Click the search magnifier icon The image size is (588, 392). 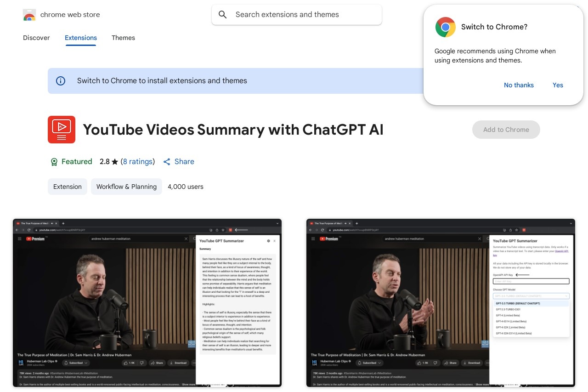pos(223,15)
